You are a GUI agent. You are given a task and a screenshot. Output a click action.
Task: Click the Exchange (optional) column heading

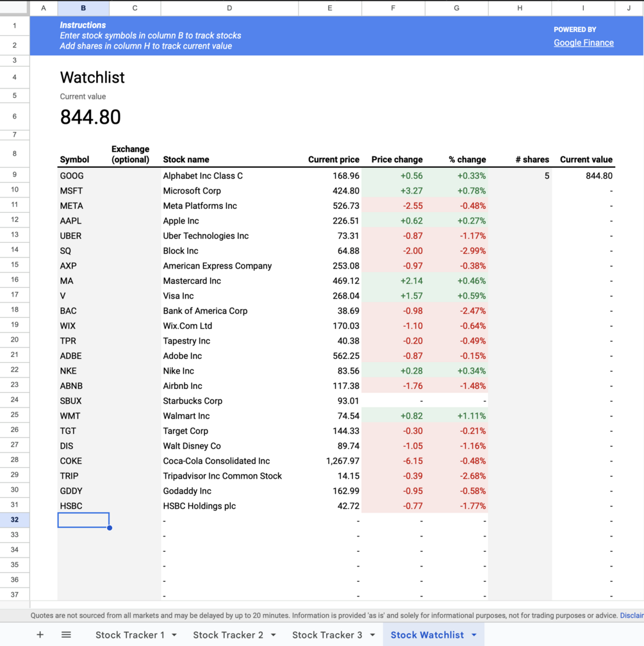(x=130, y=154)
